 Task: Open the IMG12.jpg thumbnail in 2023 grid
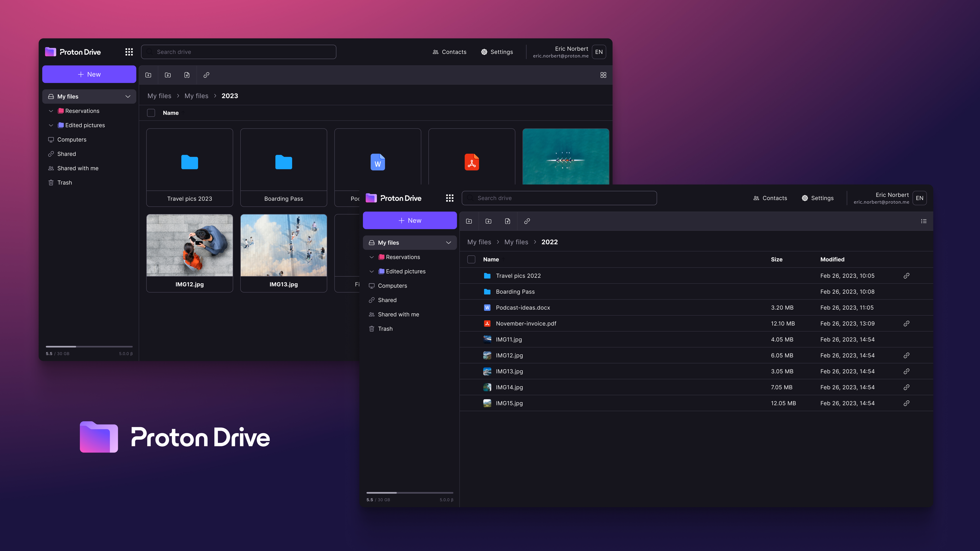(190, 245)
